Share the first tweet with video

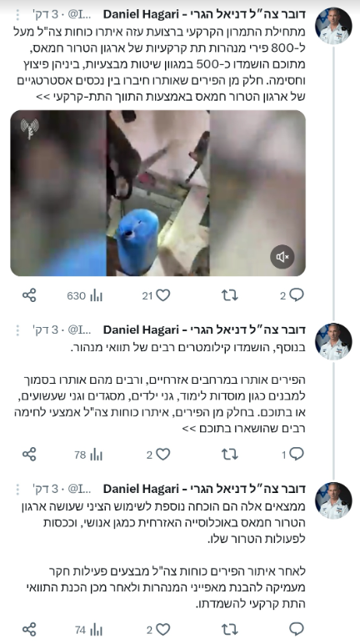pyautogui.click(x=29, y=295)
